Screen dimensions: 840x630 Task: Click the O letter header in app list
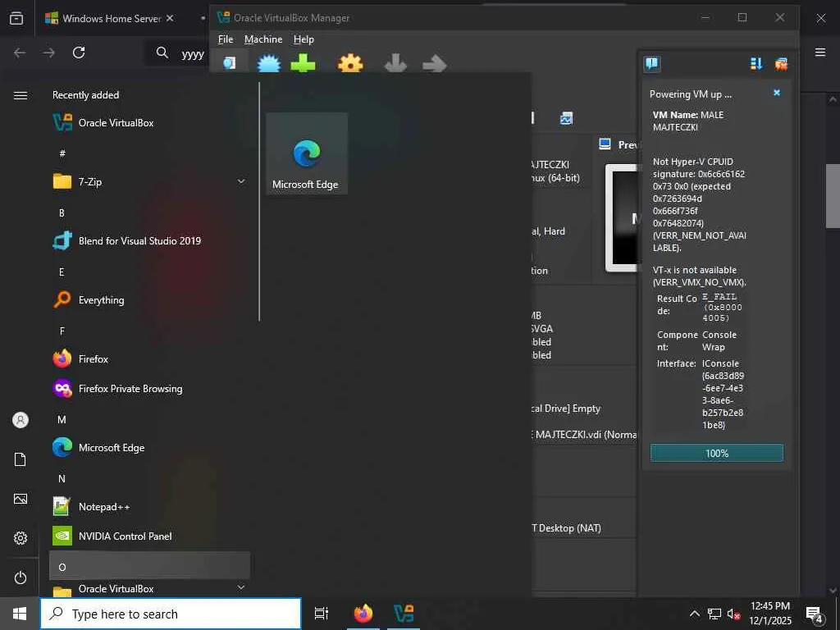point(149,566)
